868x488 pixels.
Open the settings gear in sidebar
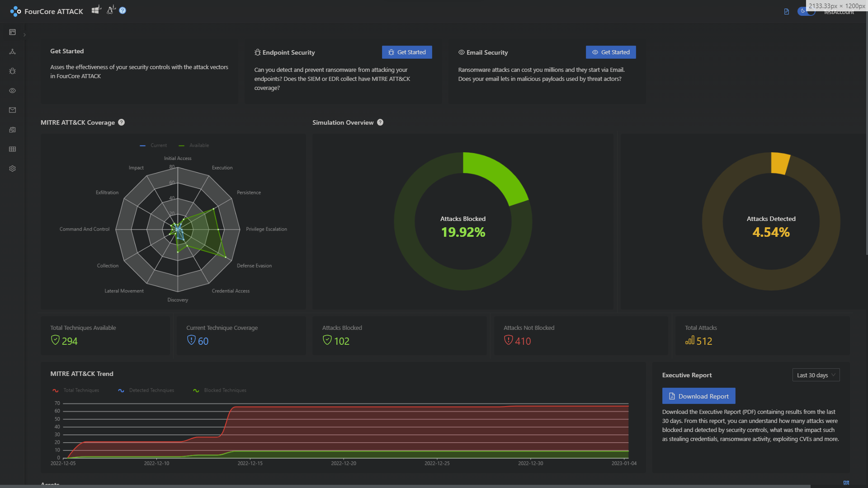12,169
